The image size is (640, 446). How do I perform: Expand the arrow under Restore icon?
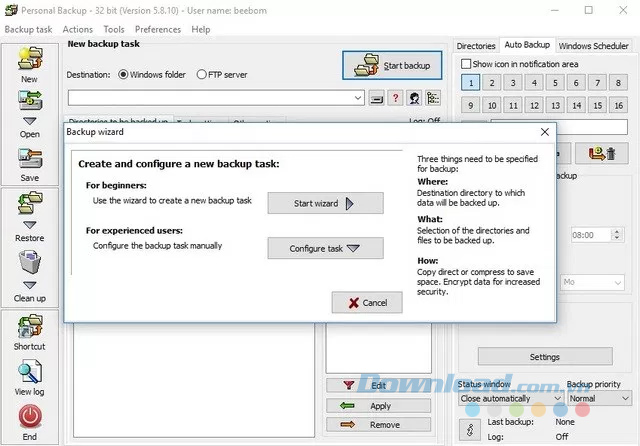pos(30,225)
